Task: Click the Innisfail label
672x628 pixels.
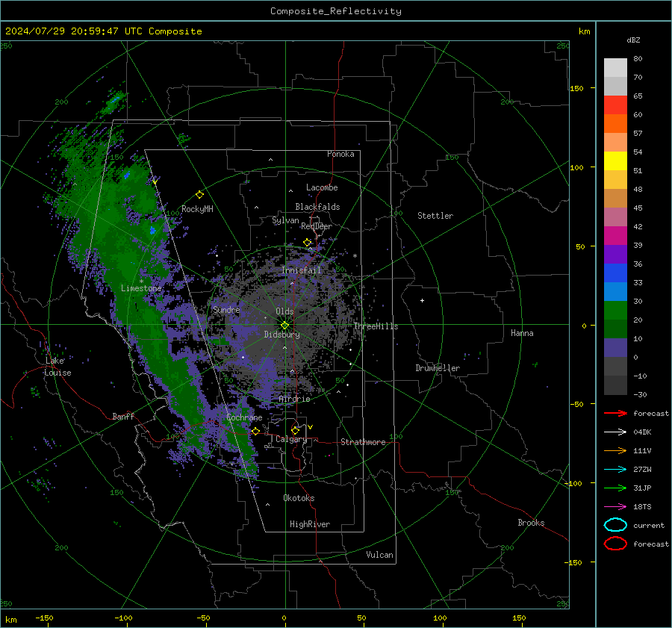Action: click(302, 270)
